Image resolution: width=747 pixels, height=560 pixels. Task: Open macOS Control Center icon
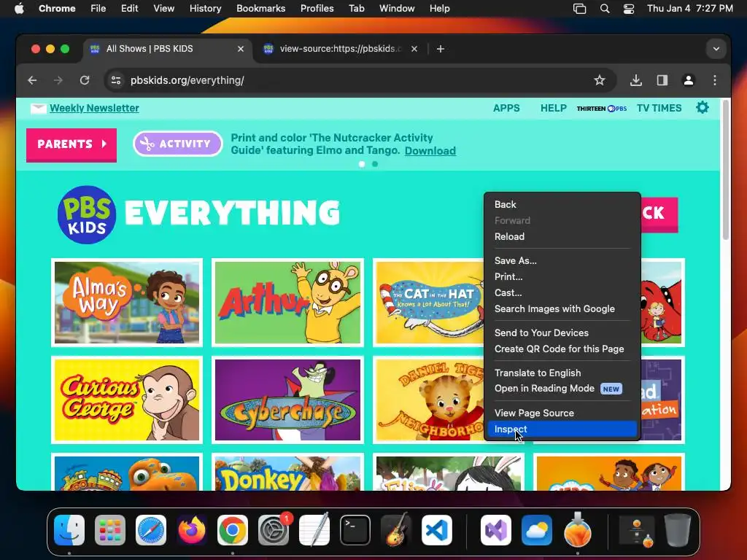pyautogui.click(x=629, y=9)
